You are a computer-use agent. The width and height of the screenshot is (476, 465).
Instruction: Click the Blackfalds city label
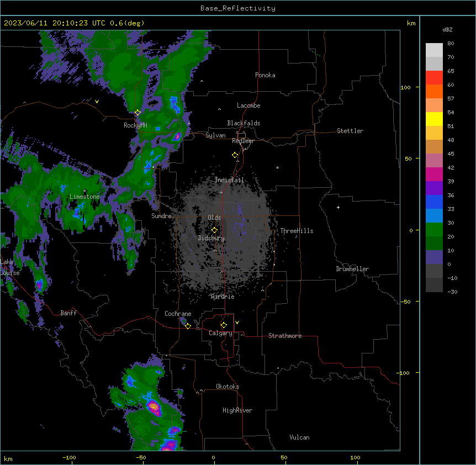click(x=244, y=123)
